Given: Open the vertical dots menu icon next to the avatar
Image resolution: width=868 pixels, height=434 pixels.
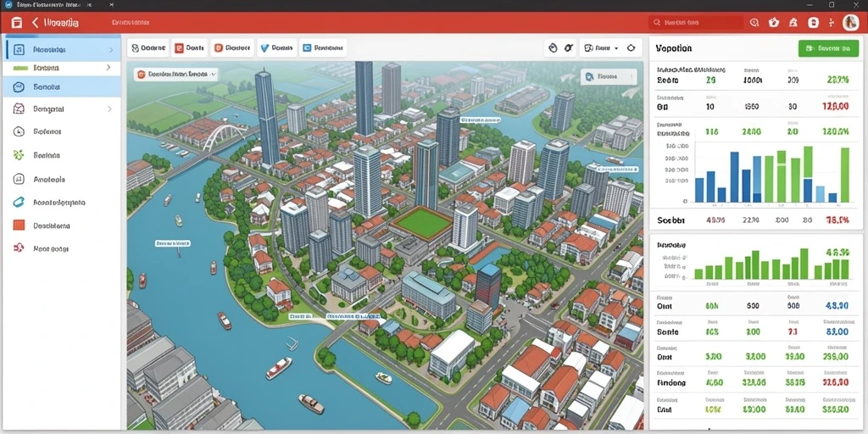Looking at the screenshot, I should (831, 23).
